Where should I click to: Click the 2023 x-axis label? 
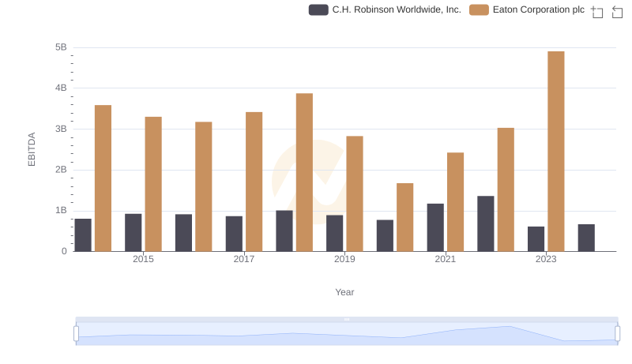(546, 259)
